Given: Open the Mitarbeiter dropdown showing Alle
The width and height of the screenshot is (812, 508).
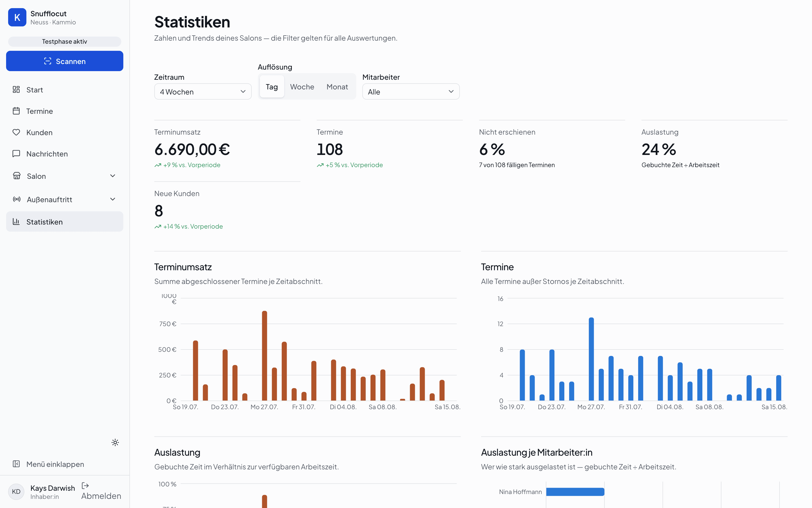Looking at the screenshot, I should pyautogui.click(x=411, y=92).
